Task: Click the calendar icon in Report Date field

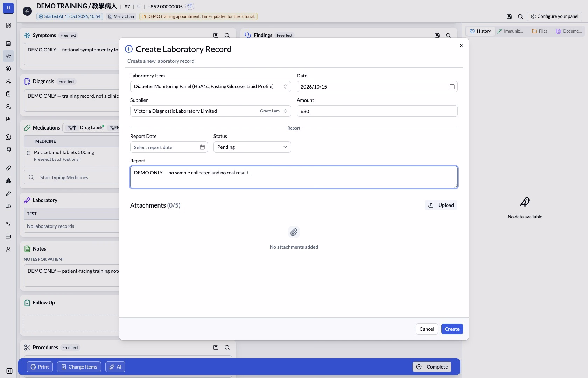Action: coord(202,147)
